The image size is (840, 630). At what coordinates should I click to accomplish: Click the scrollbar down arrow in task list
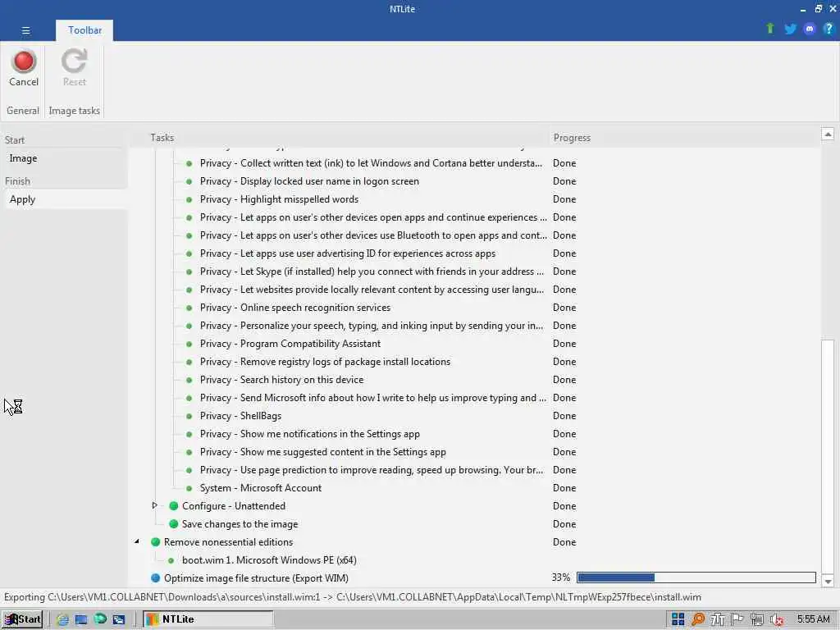828,582
